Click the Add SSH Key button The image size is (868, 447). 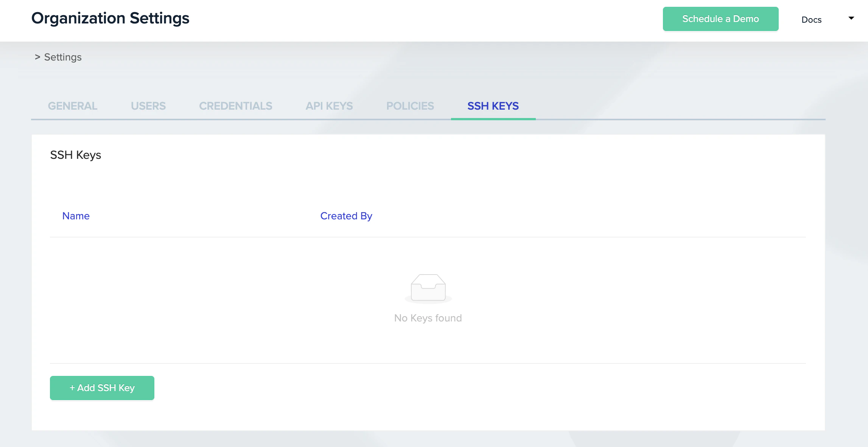pos(102,388)
